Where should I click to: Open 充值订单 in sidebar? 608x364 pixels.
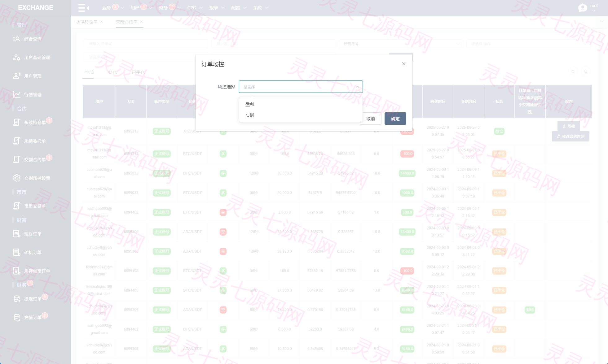(33, 318)
